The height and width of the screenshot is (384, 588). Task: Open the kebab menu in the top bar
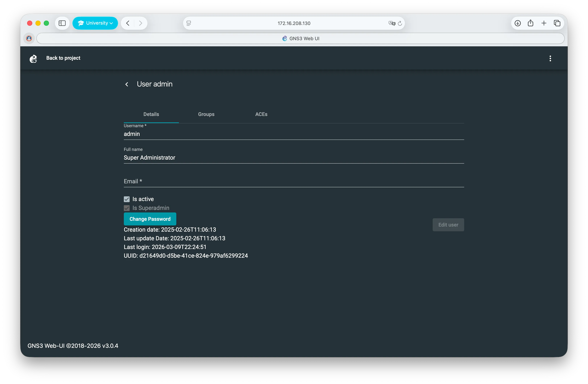[550, 58]
